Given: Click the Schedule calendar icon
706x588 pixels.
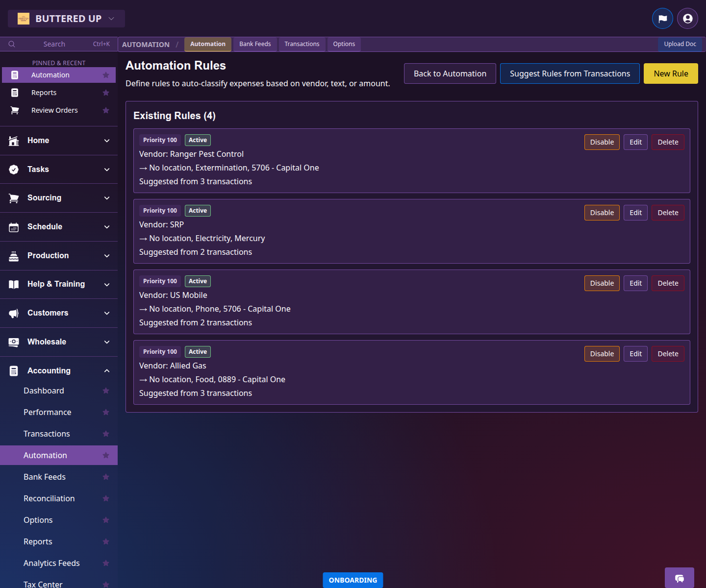Looking at the screenshot, I should point(14,227).
